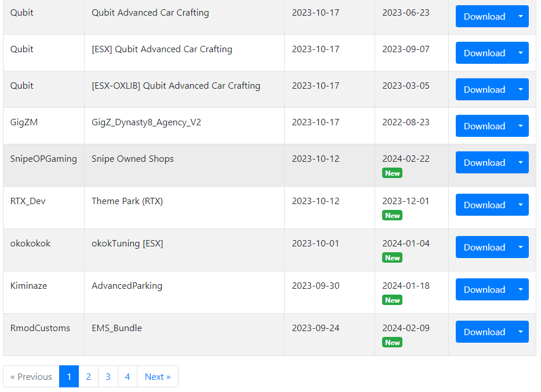Open dropdown caret for AdvancedParking download
The image size is (541, 392).
[521, 289]
